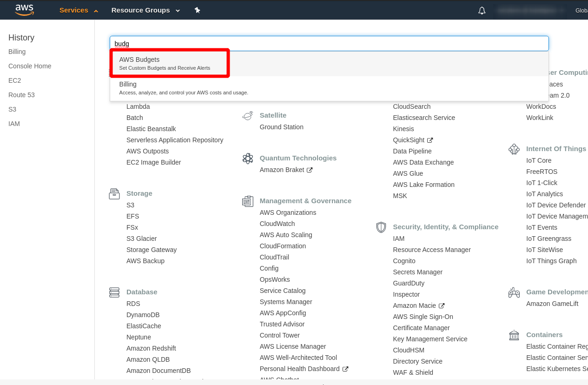Click the Game Development controller icon
The image size is (588, 385).
pyautogui.click(x=514, y=292)
